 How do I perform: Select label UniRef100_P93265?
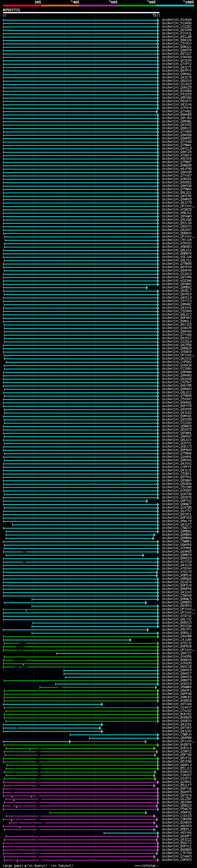coord(177,94)
